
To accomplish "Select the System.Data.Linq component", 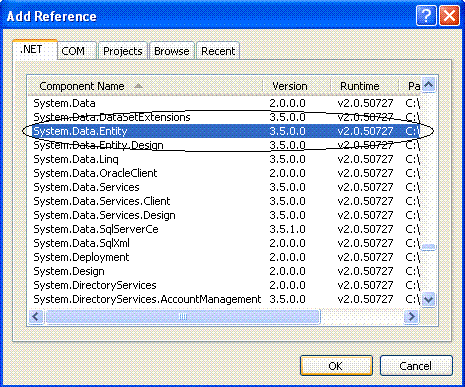I will click(x=224, y=159).
